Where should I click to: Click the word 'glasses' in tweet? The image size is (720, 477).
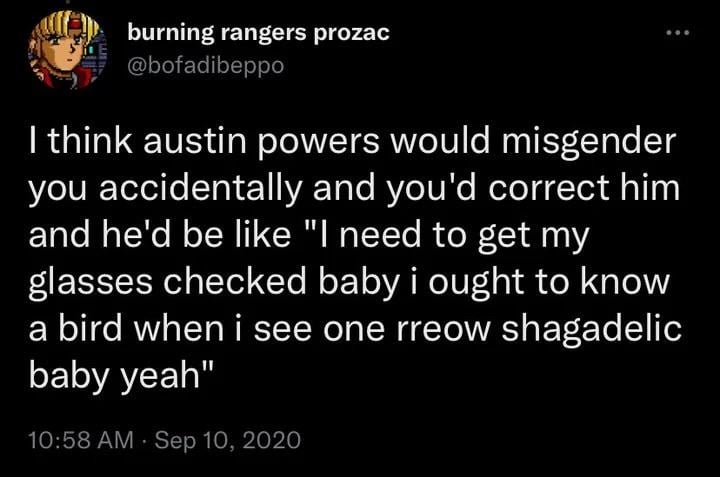pos(90,283)
